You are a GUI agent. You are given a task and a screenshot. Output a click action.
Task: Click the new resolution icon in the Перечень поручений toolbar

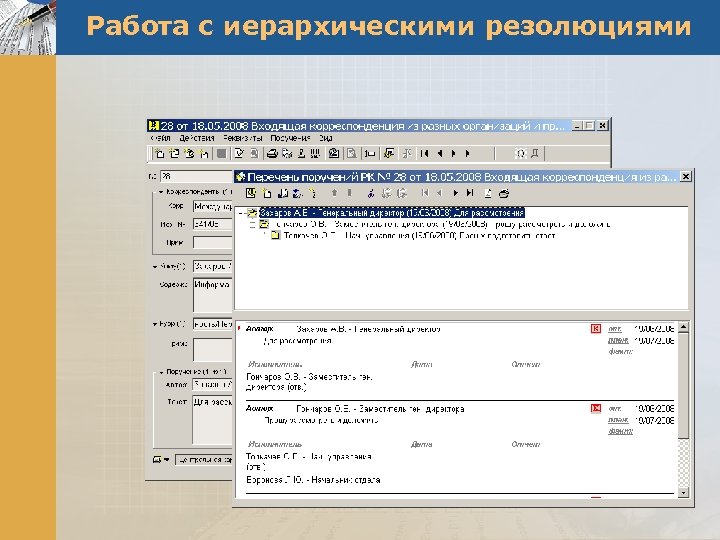click(x=267, y=193)
